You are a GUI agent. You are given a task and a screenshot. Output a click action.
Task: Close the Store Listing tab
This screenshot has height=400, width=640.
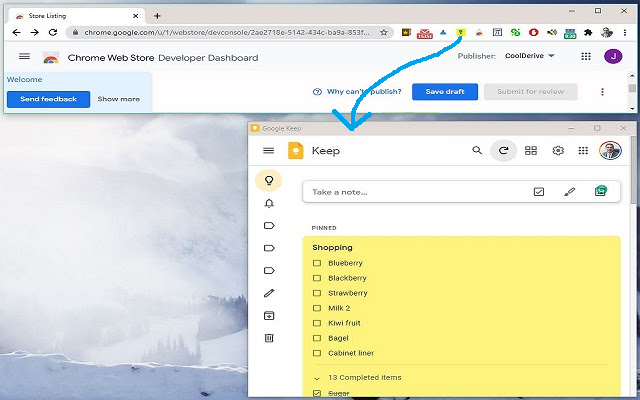136,16
